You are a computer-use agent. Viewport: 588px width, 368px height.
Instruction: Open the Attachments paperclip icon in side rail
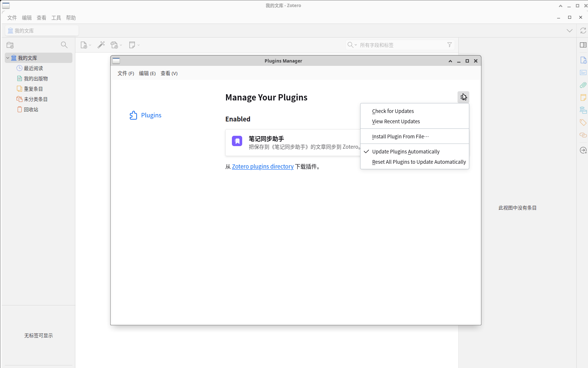click(583, 85)
